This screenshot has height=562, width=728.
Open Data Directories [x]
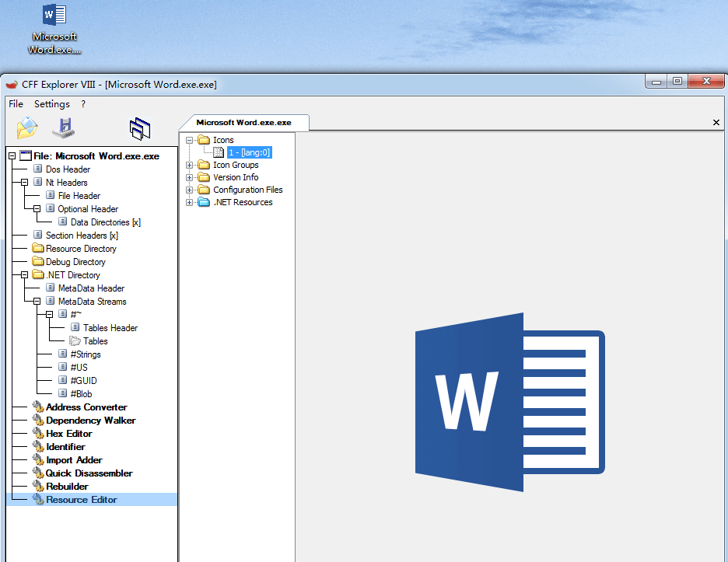tap(106, 222)
